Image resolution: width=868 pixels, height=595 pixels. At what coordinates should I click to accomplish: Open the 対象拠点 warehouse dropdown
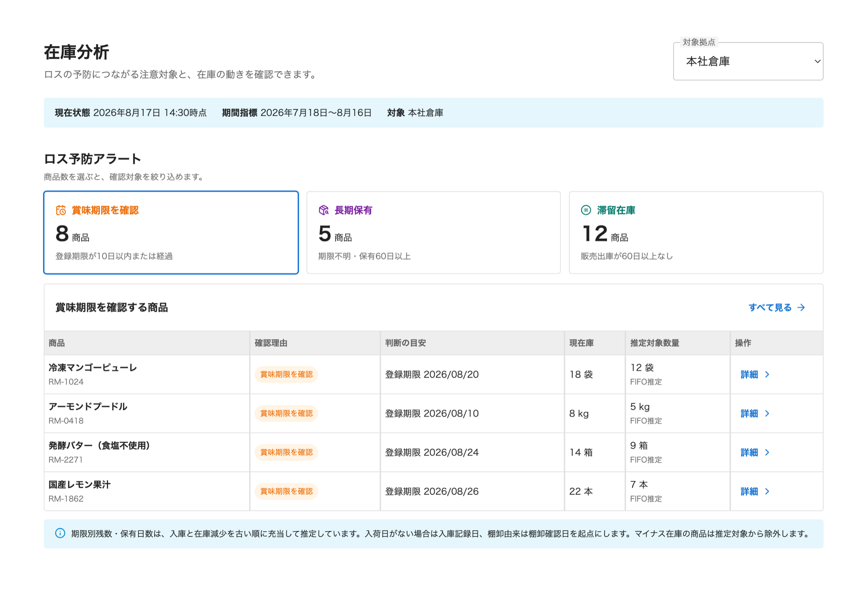[x=748, y=61]
